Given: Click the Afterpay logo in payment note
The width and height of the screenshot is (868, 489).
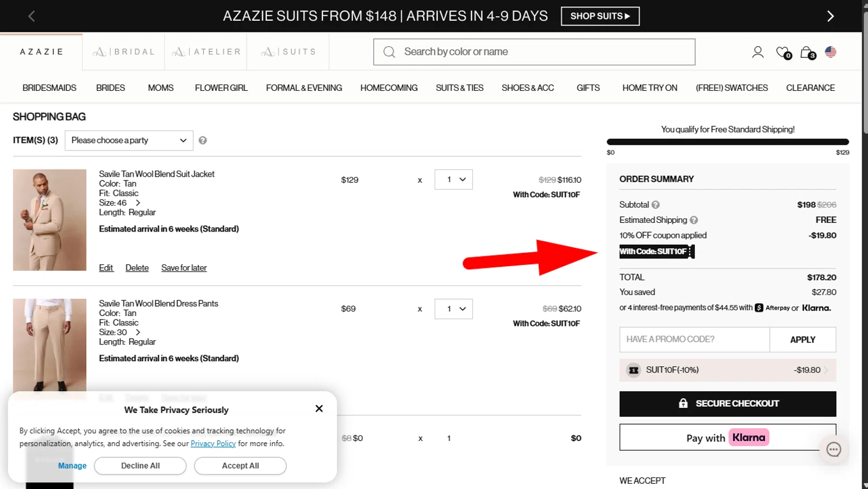Looking at the screenshot, I should (772, 308).
